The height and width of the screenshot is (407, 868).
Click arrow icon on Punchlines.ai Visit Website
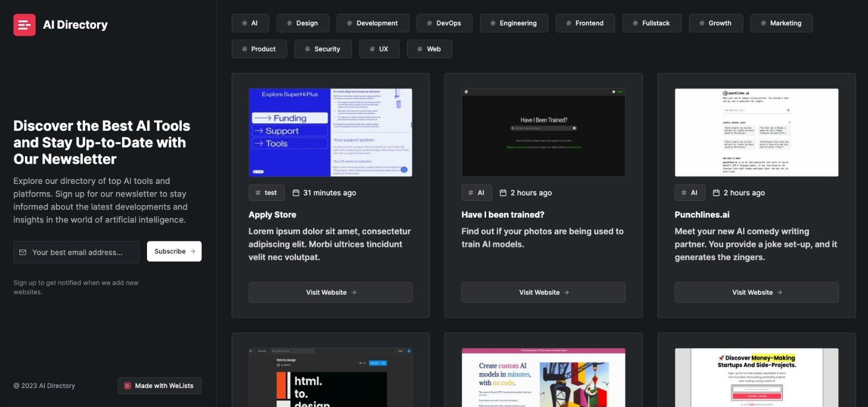(x=780, y=292)
